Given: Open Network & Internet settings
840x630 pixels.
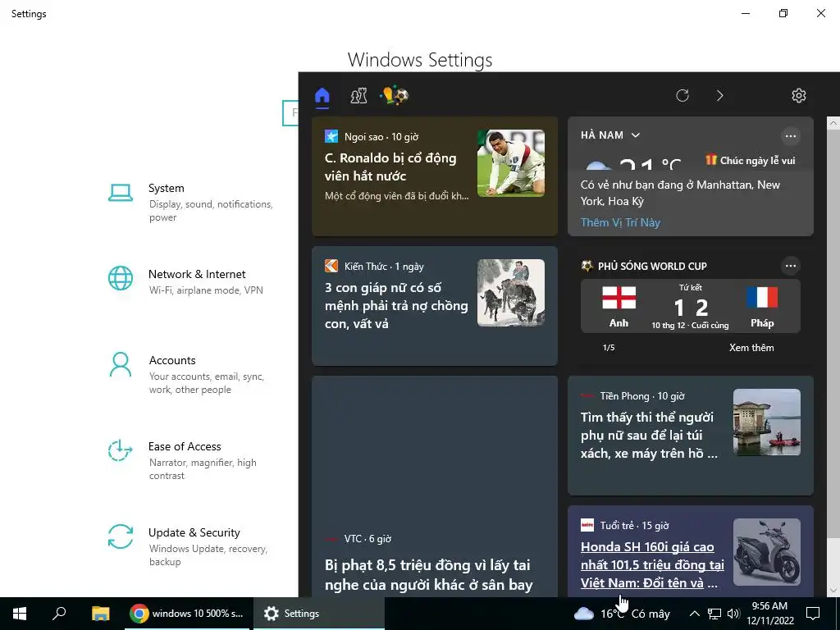Looking at the screenshot, I should point(191,281).
